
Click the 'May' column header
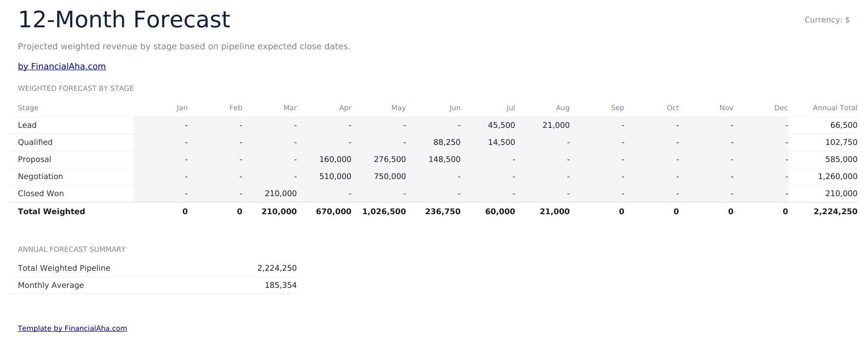[399, 108]
